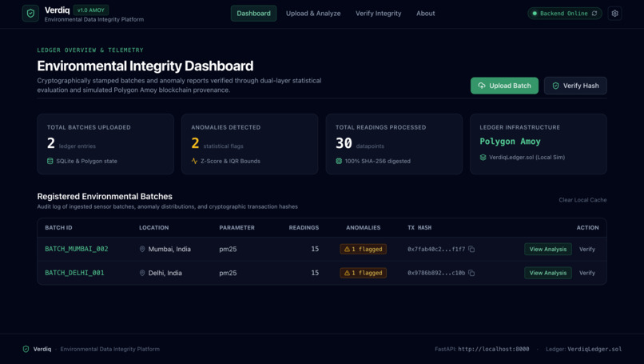Click the warning icon in Mumbai flagged badge
Viewport: 644px width, 364px height.
[x=347, y=249]
